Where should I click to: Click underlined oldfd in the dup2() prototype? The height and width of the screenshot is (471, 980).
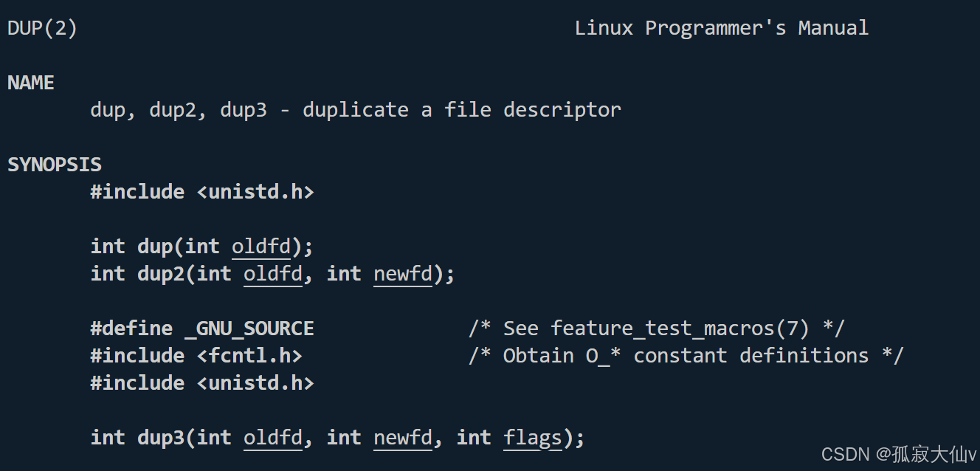273,274
